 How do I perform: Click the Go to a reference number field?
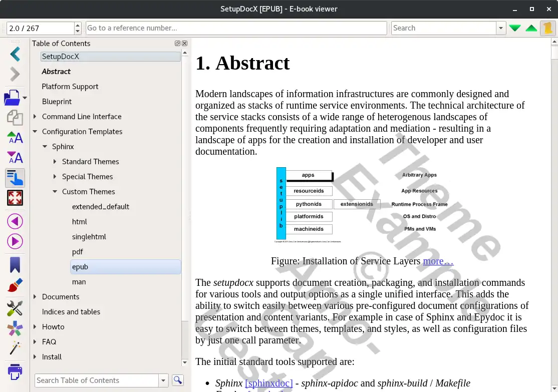[x=236, y=28]
